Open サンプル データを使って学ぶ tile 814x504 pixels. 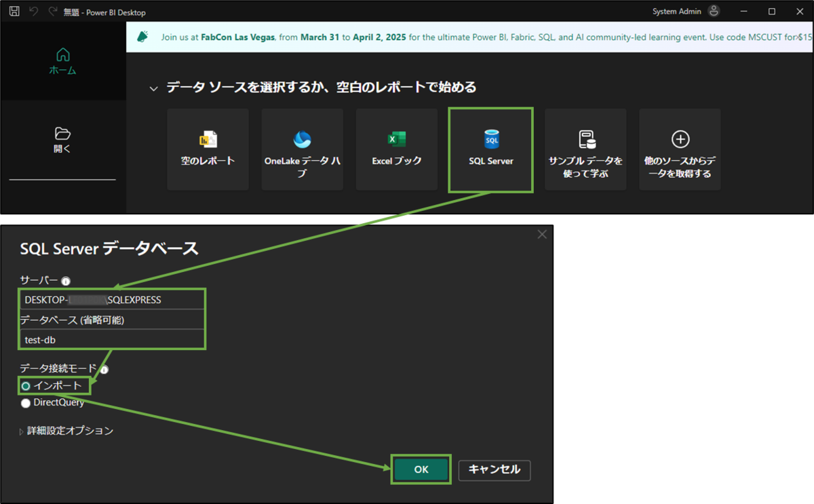click(x=585, y=149)
